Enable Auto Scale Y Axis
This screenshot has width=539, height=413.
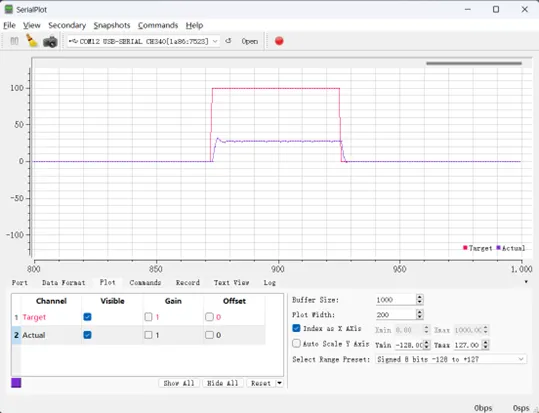(x=296, y=343)
